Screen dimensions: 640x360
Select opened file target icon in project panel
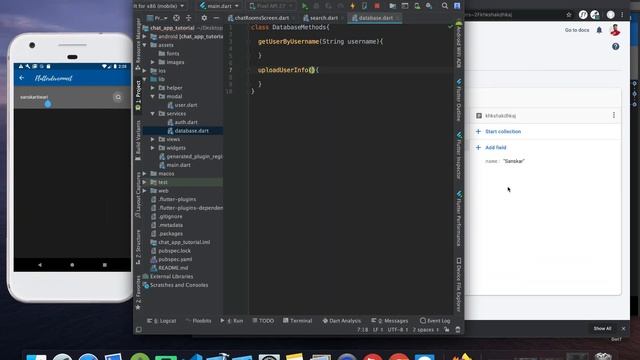coord(176,18)
